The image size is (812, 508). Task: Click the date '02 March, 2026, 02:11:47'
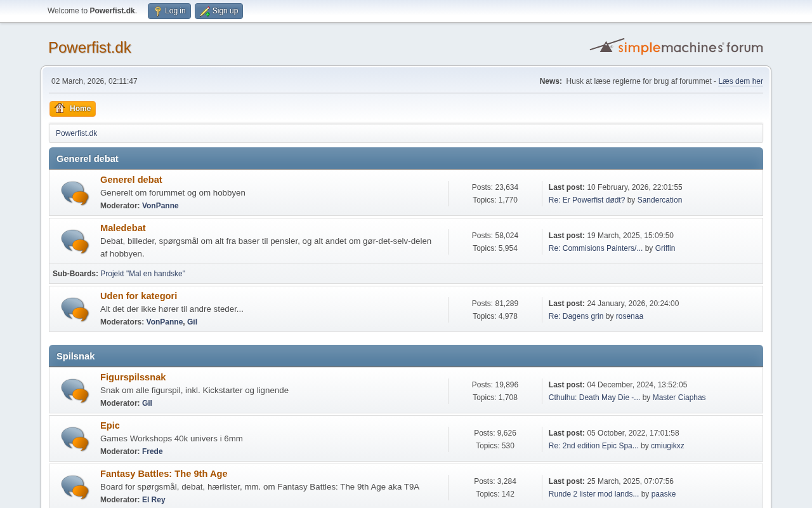coord(95,81)
